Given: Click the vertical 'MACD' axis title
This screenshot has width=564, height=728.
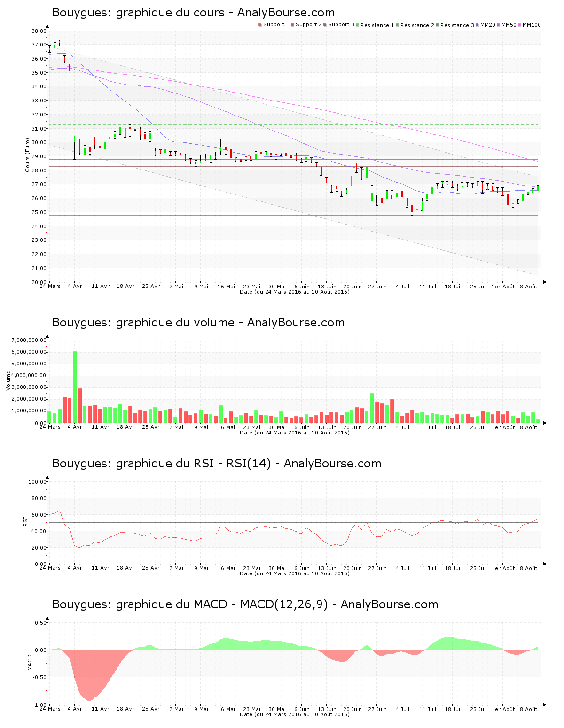Looking at the screenshot, I should pos(30,662).
